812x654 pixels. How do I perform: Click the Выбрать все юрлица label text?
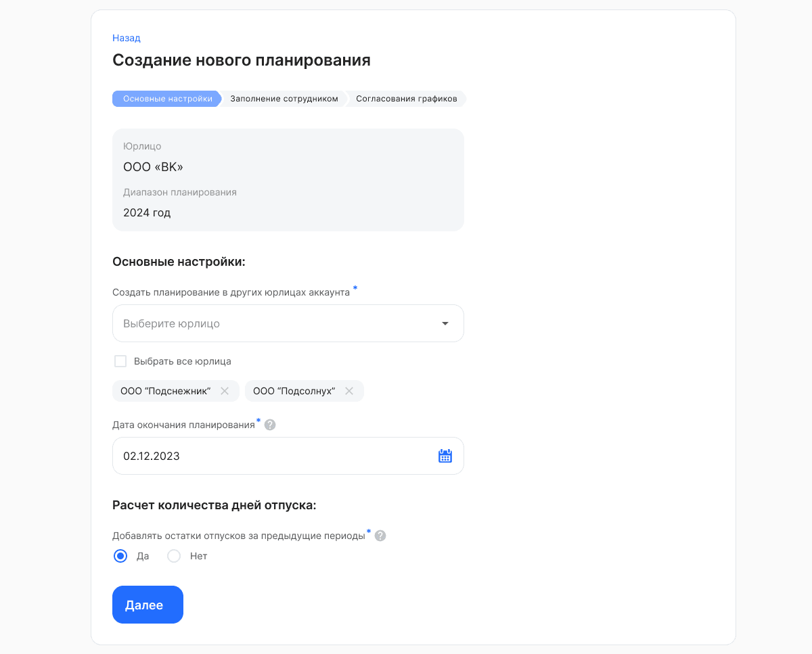pos(183,361)
